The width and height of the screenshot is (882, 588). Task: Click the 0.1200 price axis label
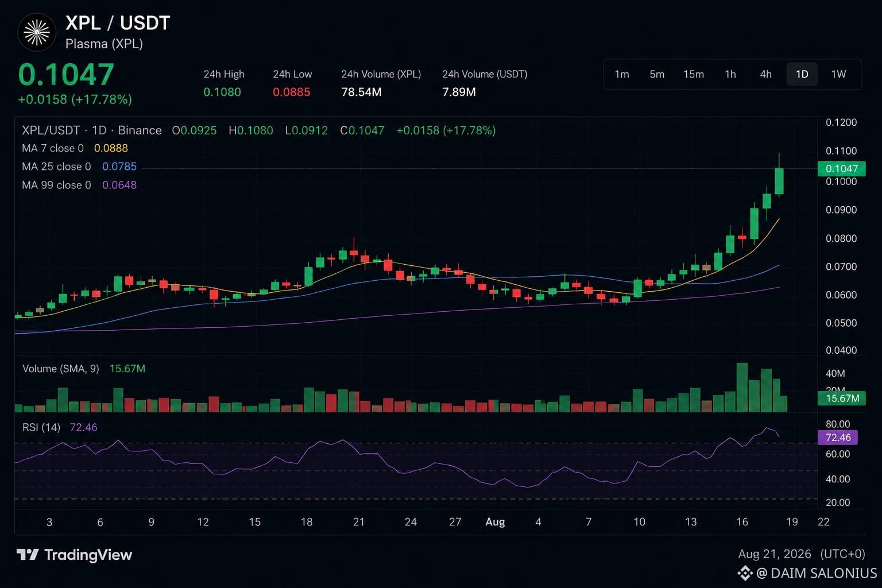pyautogui.click(x=841, y=122)
